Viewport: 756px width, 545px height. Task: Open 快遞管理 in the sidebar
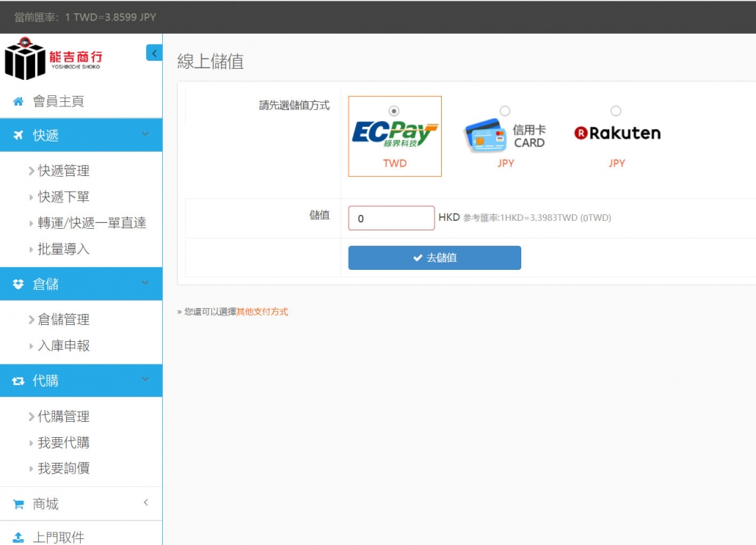point(64,171)
